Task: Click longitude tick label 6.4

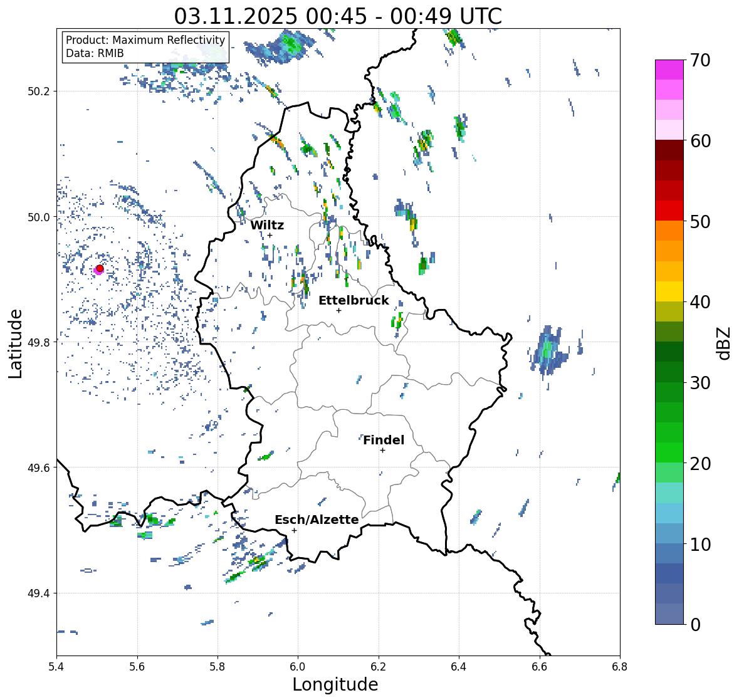Action: tap(459, 667)
